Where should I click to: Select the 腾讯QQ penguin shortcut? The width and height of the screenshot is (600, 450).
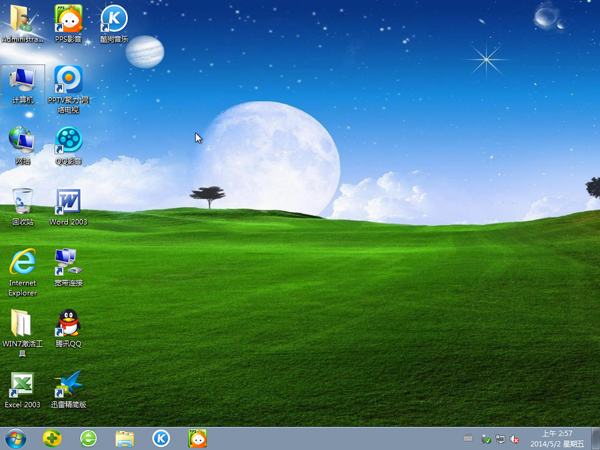point(68,328)
